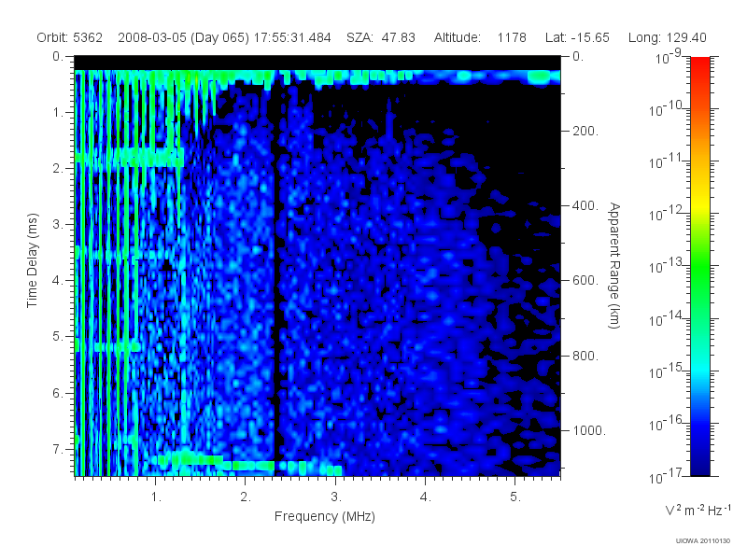
Task: Click the red top of the color scale
Action: click(x=699, y=66)
